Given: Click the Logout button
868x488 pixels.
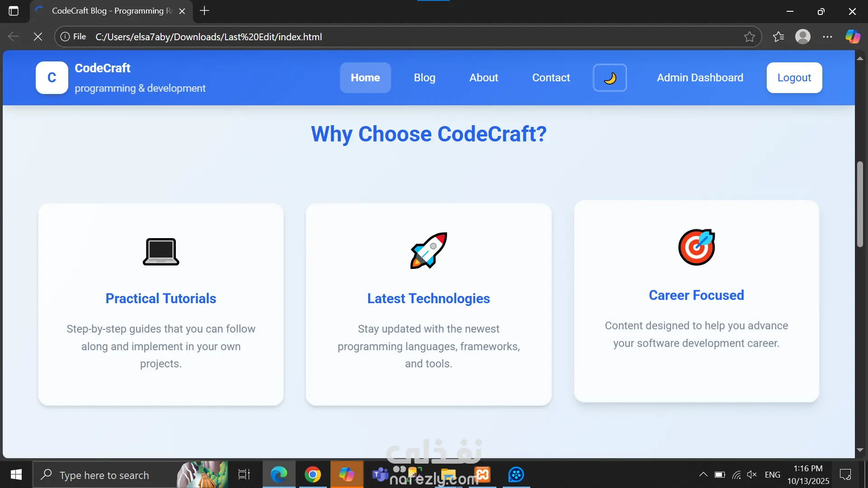Looking at the screenshot, I should click(794, 78).
